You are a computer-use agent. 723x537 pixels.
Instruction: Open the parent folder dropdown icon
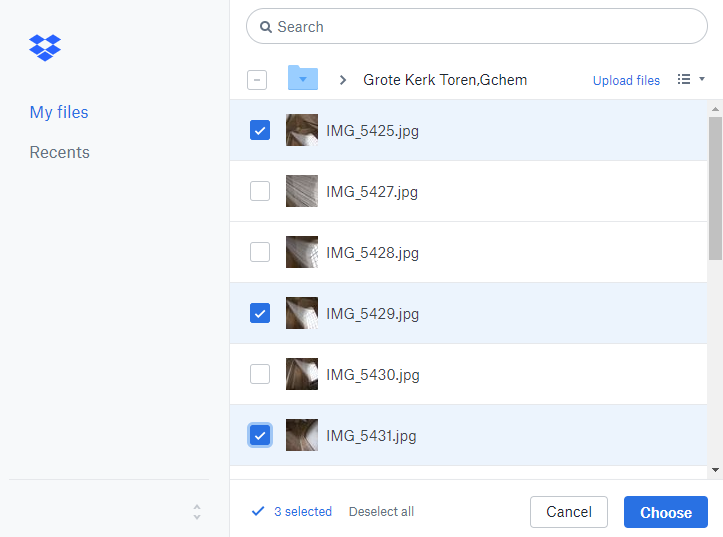pos(303,77)
